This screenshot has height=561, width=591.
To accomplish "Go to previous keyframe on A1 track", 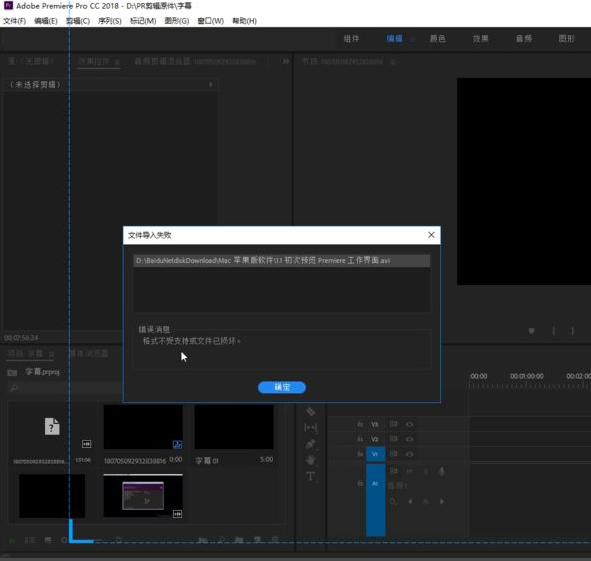I will [x=410, y=501].
